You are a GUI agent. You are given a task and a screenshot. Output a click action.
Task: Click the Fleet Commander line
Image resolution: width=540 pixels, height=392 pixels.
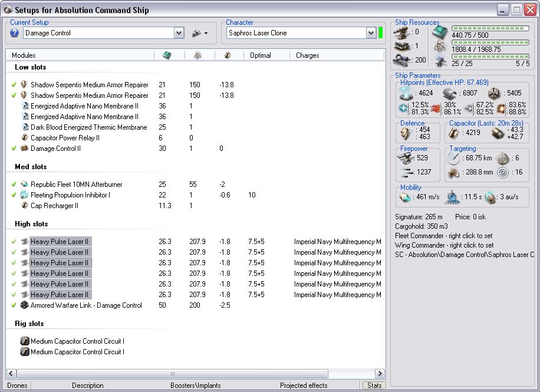444,236
